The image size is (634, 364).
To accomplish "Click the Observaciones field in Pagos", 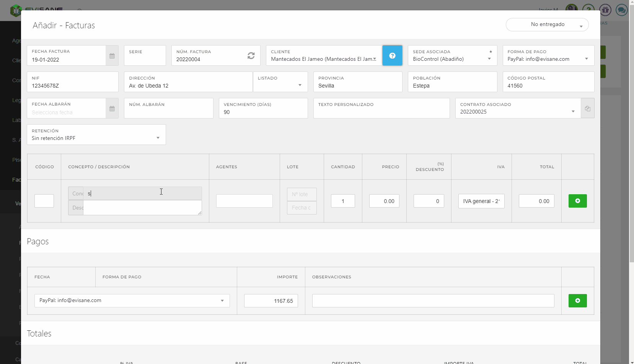I will [x=433, y=301].
